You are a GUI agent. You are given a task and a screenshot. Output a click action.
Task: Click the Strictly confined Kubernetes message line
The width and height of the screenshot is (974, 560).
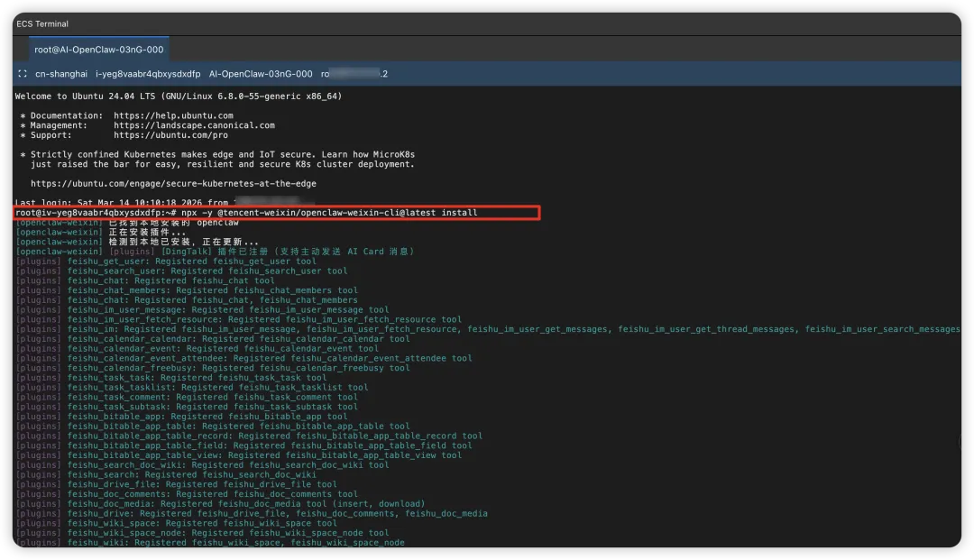point(217,154)
